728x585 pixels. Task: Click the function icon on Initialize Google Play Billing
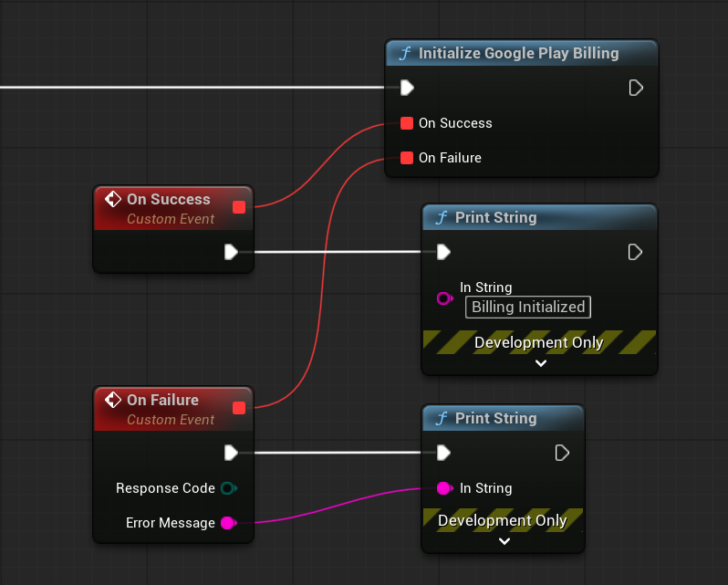tap(405, 53)
